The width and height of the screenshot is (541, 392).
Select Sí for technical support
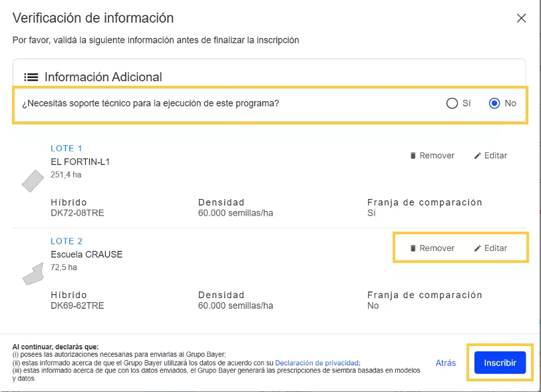[452, 103]
